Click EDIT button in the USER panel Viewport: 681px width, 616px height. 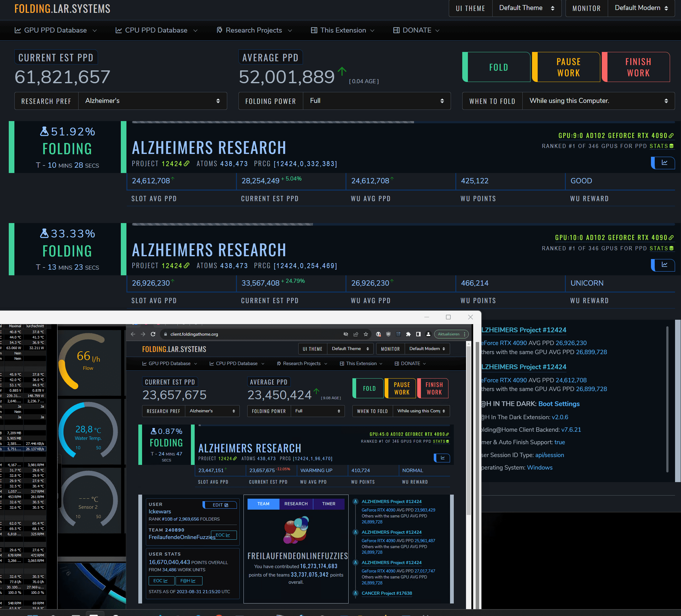pos(220,505)
